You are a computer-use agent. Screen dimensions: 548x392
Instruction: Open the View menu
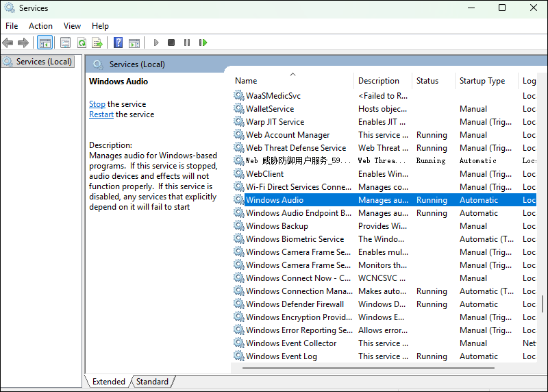[72, 26]
